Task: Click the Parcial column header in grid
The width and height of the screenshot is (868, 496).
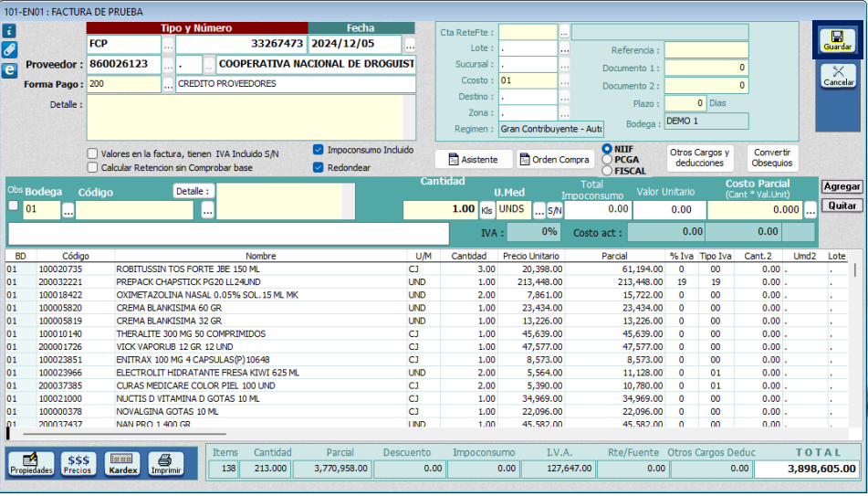Action: (614, 256)
